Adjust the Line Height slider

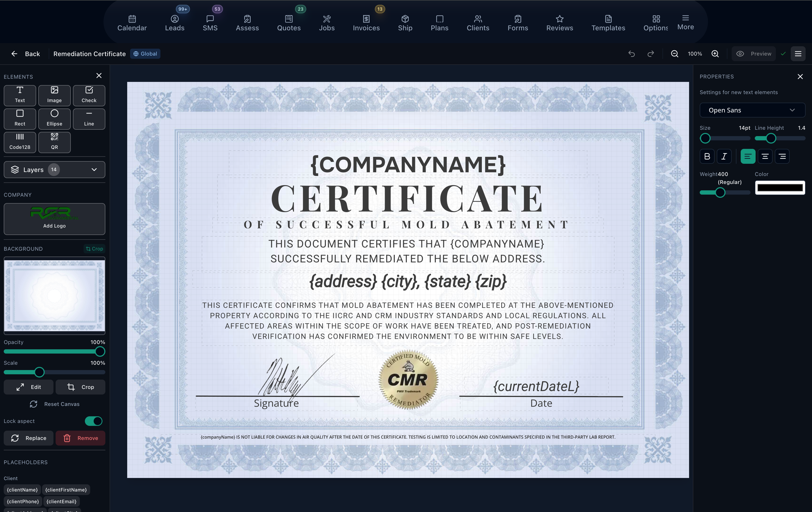click(780, 138)
